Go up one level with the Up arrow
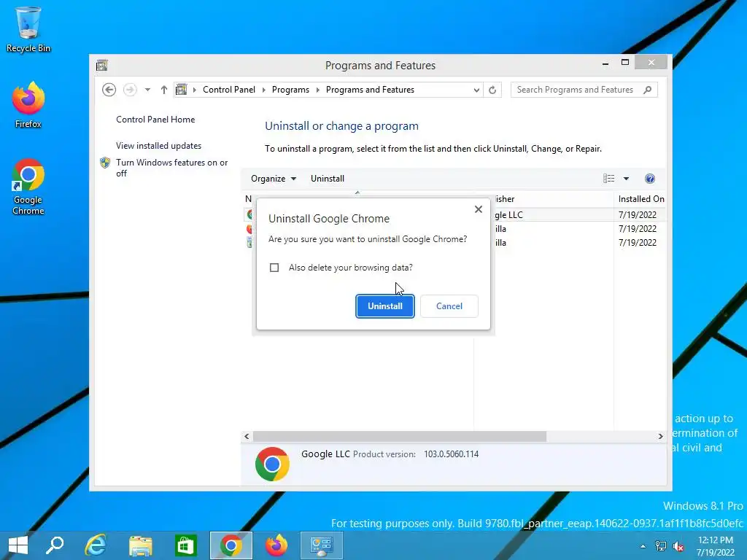This screenshot has width=747, height=560. [164, 90]
